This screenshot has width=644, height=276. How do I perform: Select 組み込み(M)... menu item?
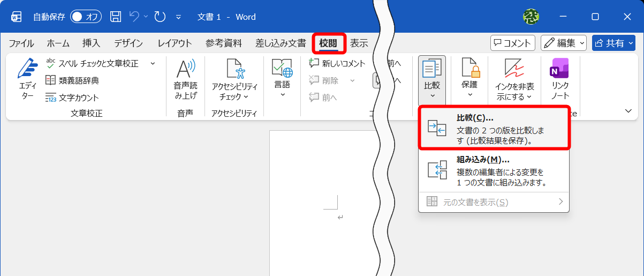[494, 170]
